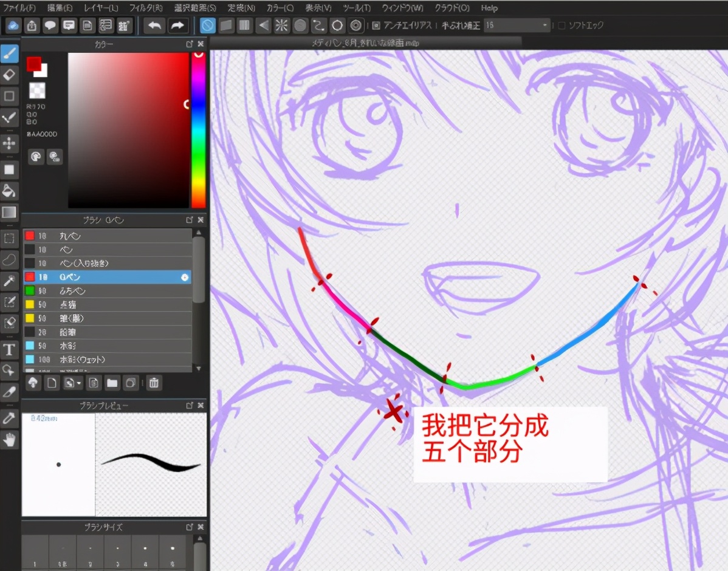728x571 pixels.
Task: Pick a shade in the red color square
Action: [x=128, y=130]
